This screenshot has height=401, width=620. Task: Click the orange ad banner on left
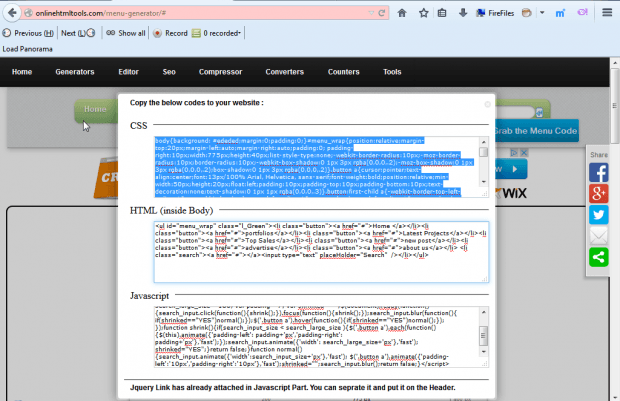[x=106, y=177]
